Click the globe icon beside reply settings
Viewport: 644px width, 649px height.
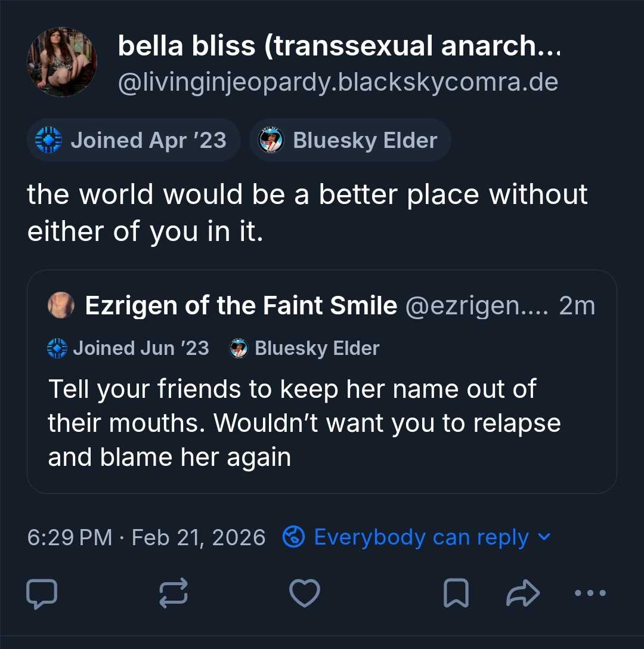[x=293, y=537]
